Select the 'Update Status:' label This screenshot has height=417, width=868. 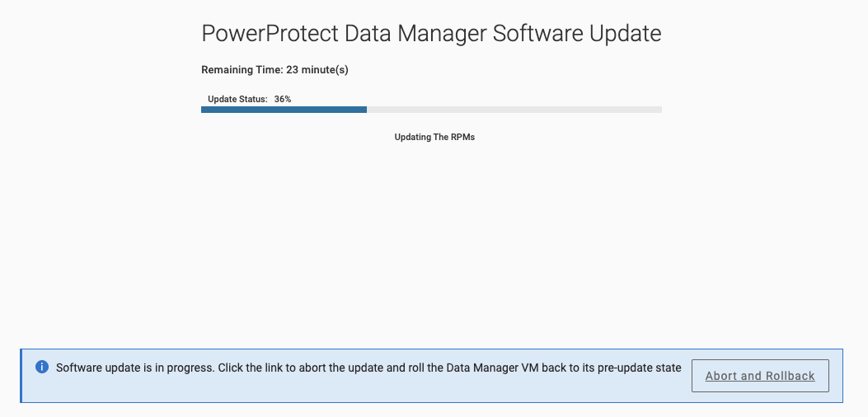tap(237, 99)
